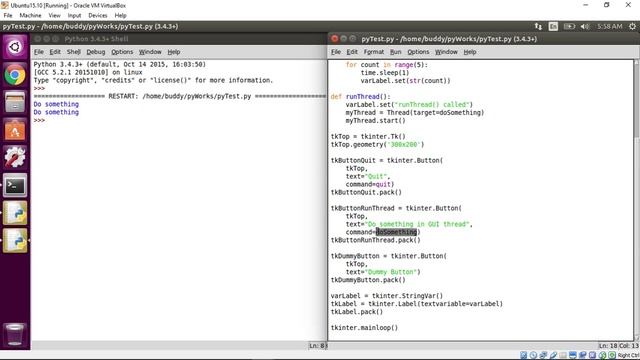Open the Run menu in the editor
Viewport: 640px width, 360px height.
tap(396, 52)
